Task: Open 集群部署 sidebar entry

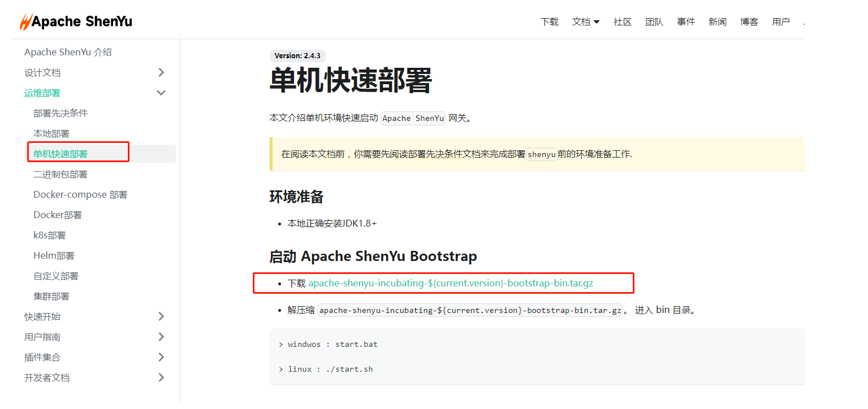Action: (51, 296)
